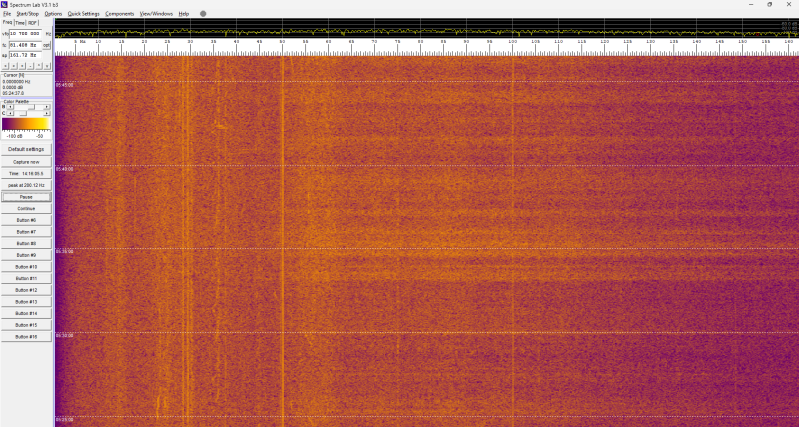The image size is (799, 427).
Task: Click Button #11
Action: (26, 279)
